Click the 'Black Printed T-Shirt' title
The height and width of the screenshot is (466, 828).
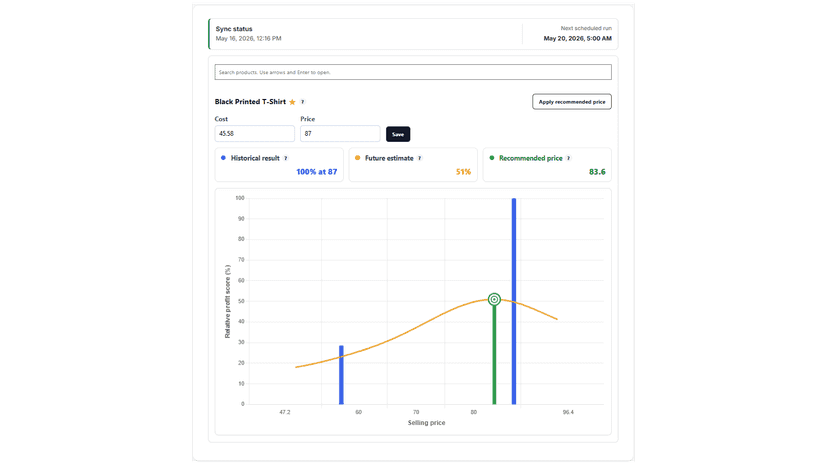pyautogui.click(x=250, y=102)
